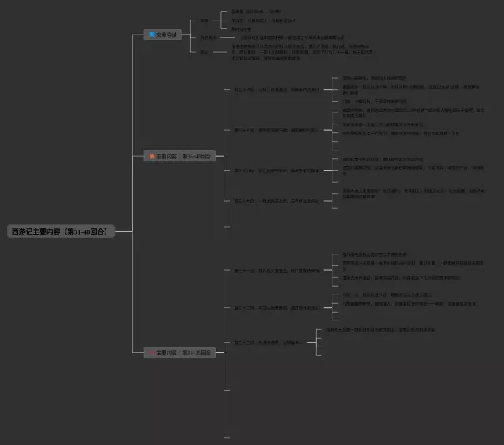Select the 第三十九回 chapter node
The image size is (504, 445).
[276, 201]
